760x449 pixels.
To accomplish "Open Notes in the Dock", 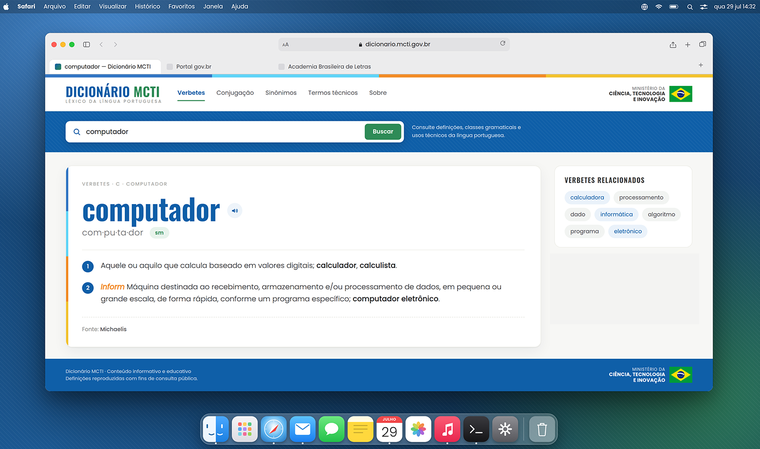I will coord(361,429).
